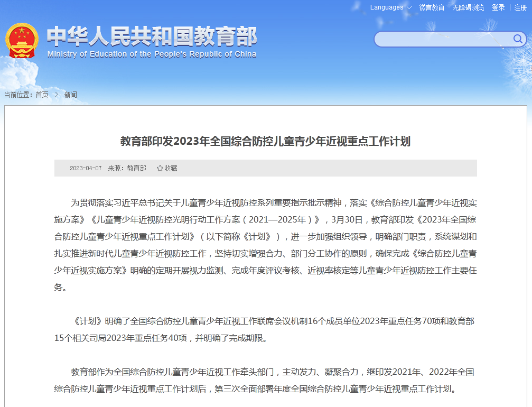Open 无障碍浏览 accessibility mode
Screen dimensions: 532x407
(468, 7)
